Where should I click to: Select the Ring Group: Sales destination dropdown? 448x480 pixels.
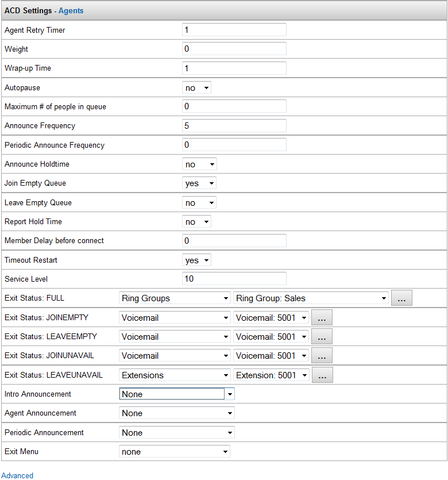(311, 298)
